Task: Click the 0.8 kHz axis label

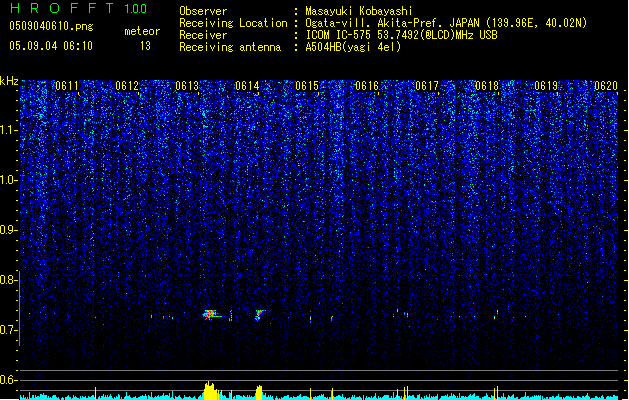Action: click(x=9, y=280)
